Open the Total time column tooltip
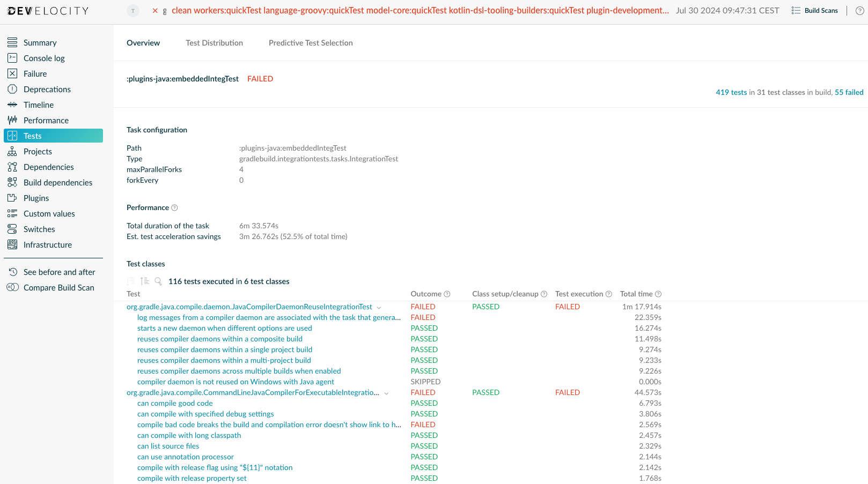The width and height of the screenshot is (868, 484). coord(658,293)
